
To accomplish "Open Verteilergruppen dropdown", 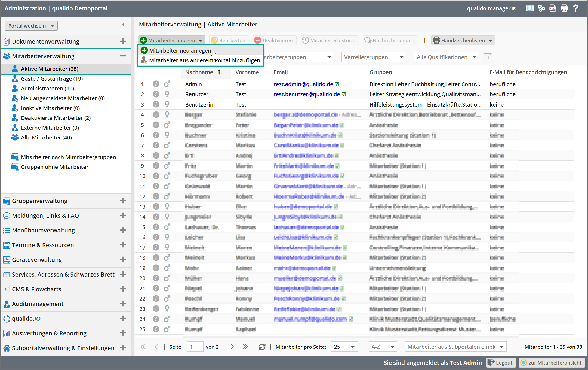I will click(374, 57).
